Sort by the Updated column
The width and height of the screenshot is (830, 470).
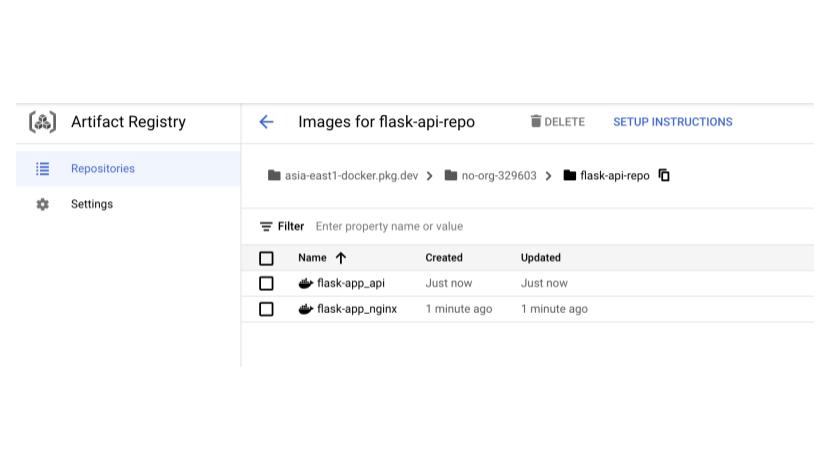(540, 258)
